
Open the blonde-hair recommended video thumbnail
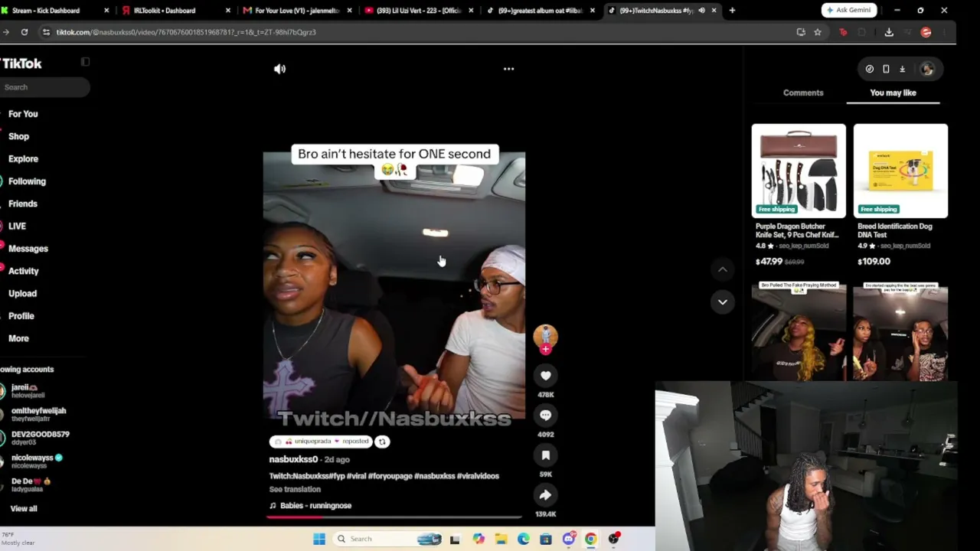(x=799, y=331)
